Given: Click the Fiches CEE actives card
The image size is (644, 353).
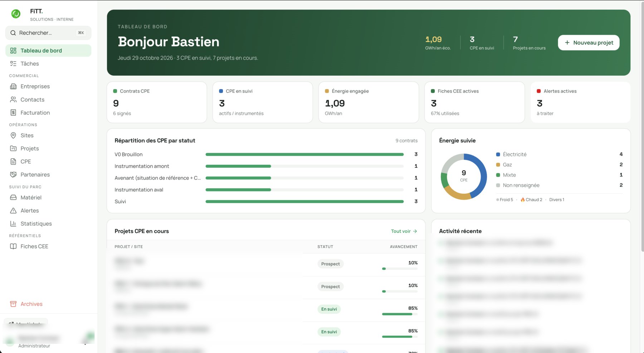Looking at the screenshot, I should pyautogui.click(x=474, y=102).
